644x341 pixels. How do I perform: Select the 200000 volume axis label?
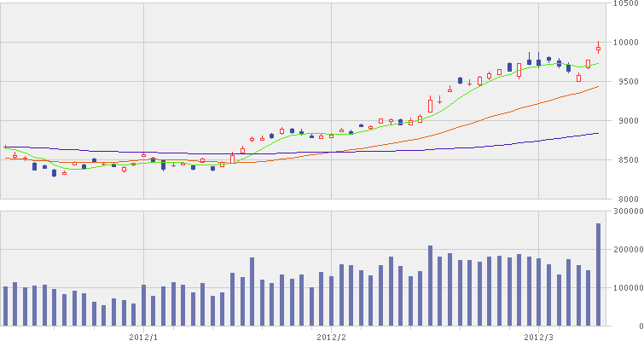[x=629, y=249]
